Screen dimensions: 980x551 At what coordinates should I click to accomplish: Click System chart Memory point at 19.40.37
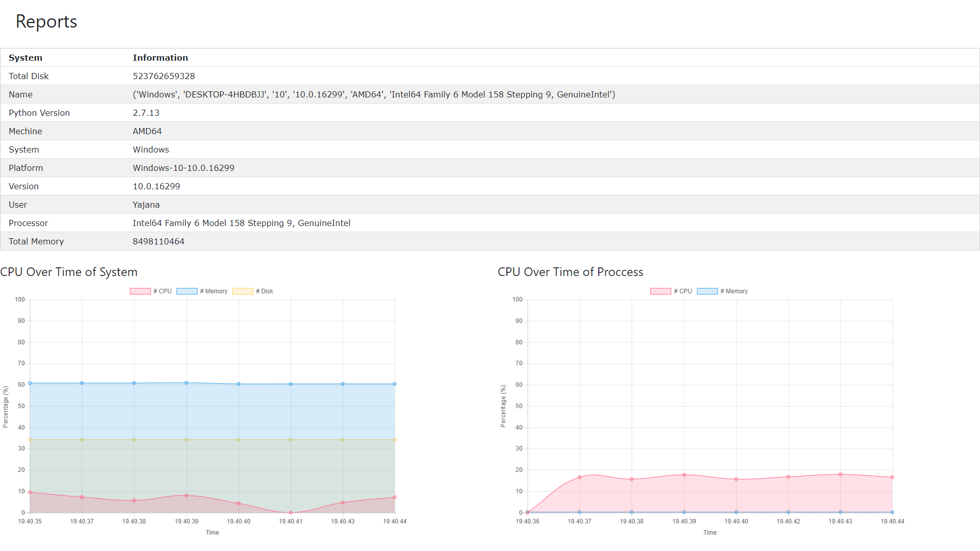tap(82, 383)
